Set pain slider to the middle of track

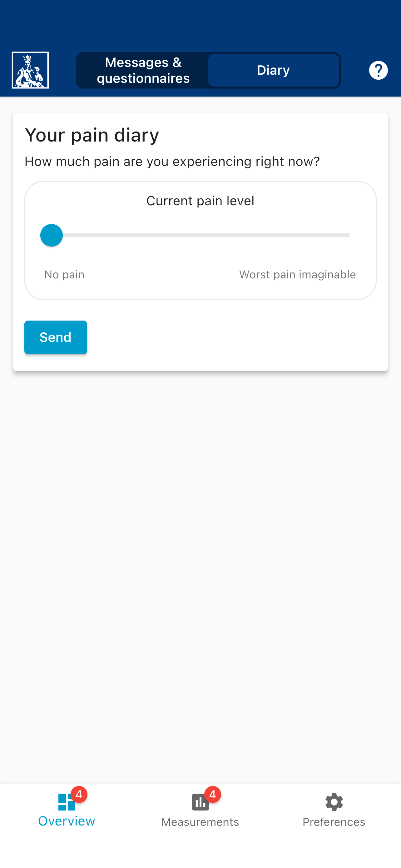pos(200,235)
